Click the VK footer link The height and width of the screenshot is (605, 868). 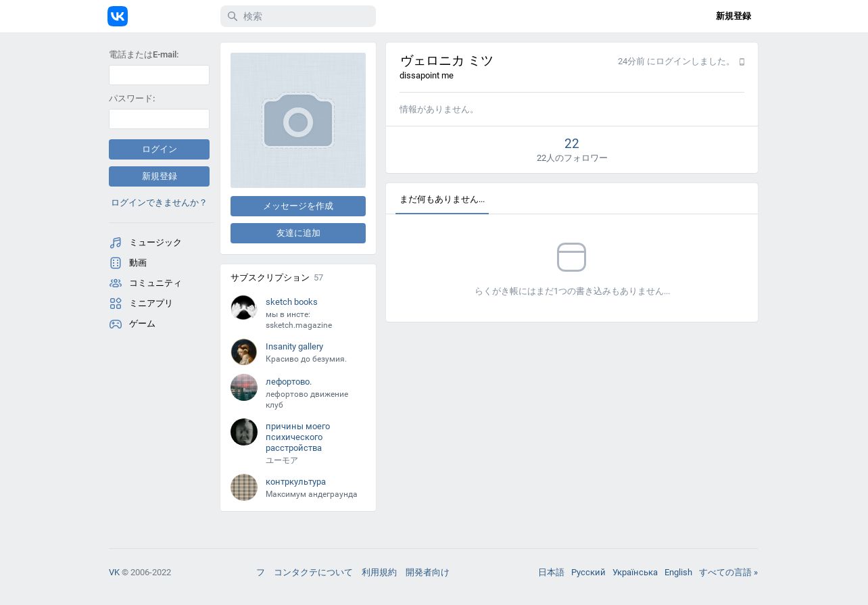(114, 573)
